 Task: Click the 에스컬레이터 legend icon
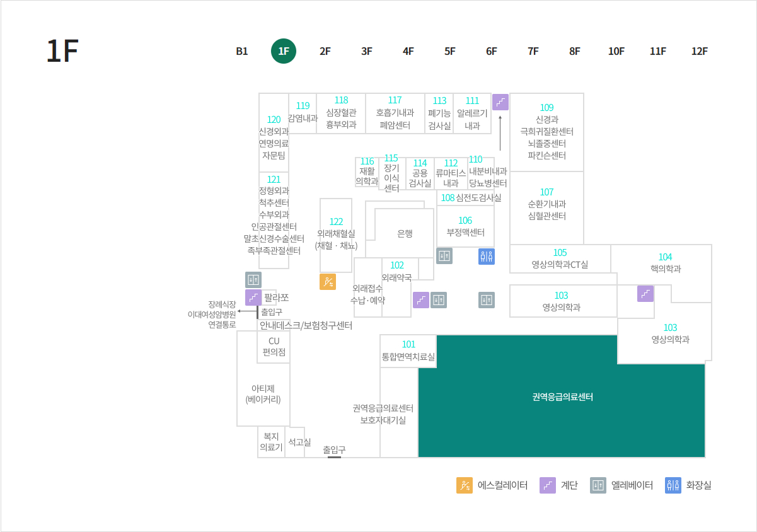pos(465,485)
